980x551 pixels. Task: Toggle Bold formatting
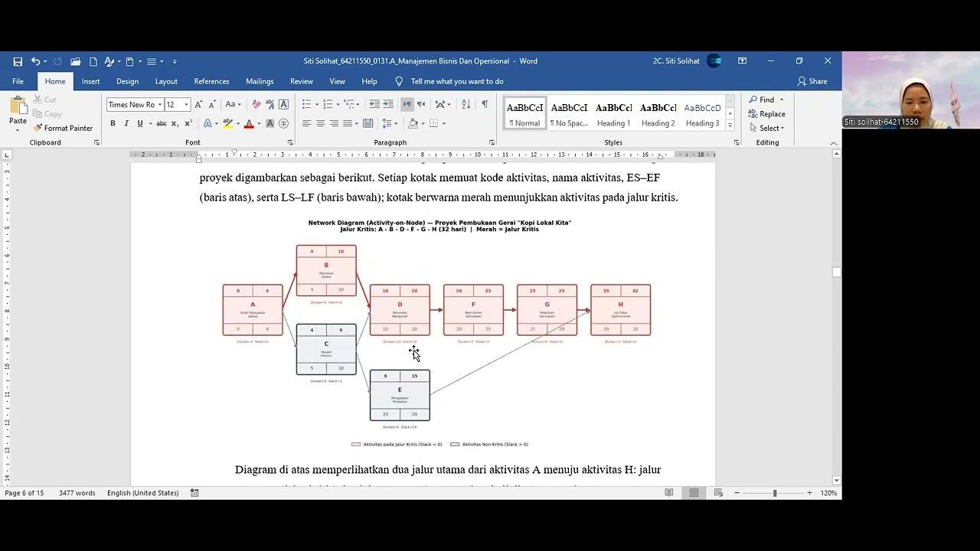113,123
